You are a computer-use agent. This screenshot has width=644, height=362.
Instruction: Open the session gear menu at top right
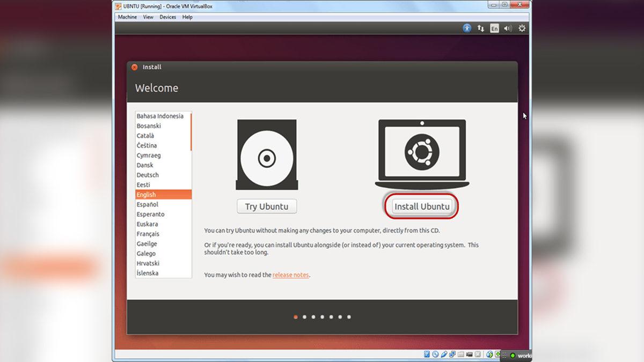pos(521,28)
